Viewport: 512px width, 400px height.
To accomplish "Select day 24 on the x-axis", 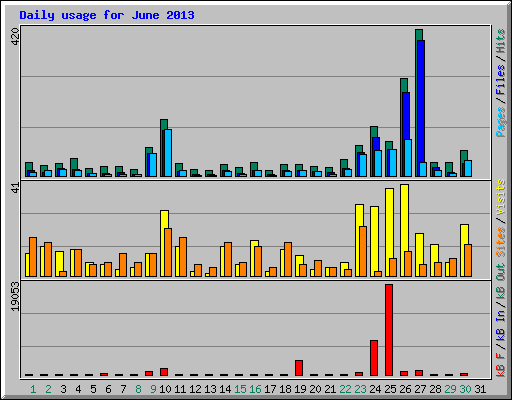I will tap(375, 389).
